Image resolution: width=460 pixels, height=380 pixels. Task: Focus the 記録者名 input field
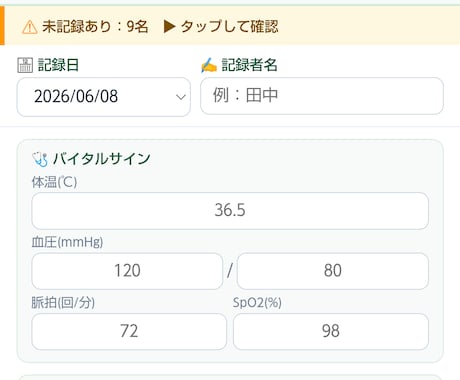[x=322, y=96]
